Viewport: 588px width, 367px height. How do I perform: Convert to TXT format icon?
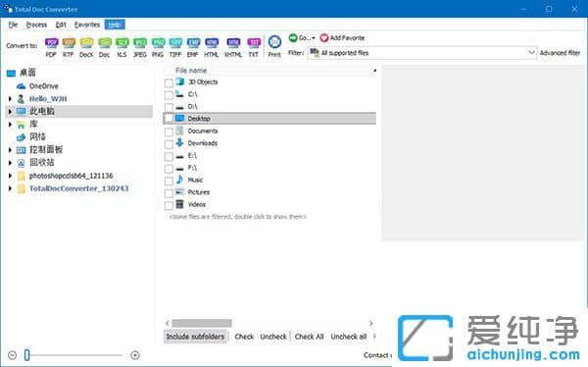click(x=254, y=42)
